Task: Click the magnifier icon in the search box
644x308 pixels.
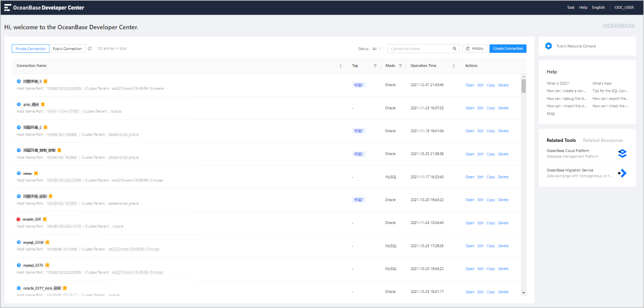Action: point(454,49)
